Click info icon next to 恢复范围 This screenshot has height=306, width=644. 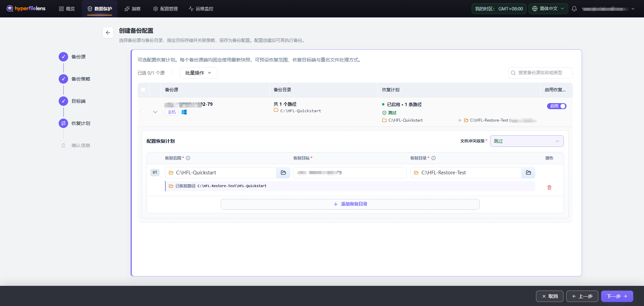coord(188,158)
